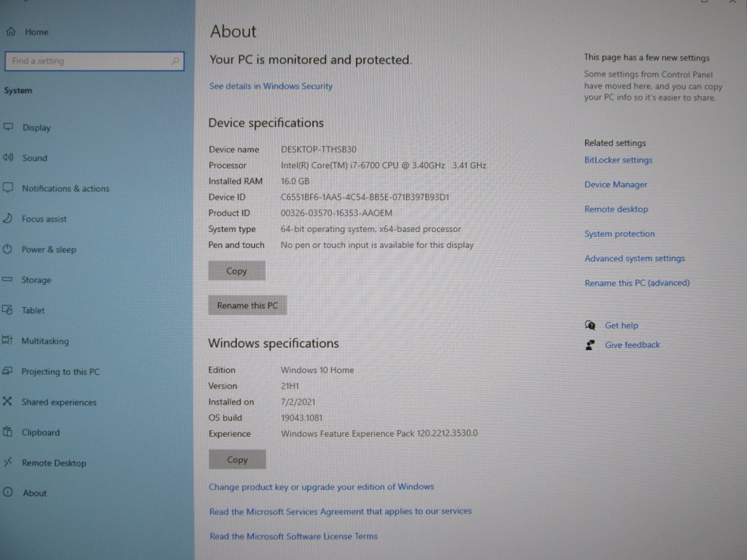Click the Clipboard icon

[7, 432]
